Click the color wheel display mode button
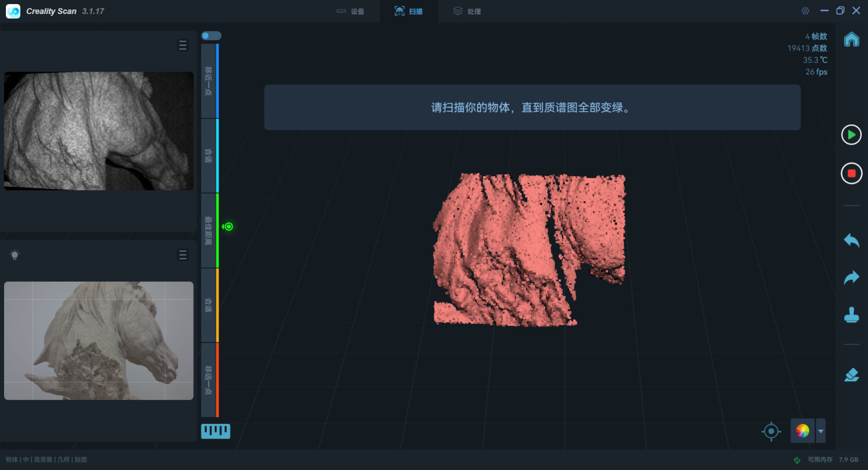 coord(803,431)
